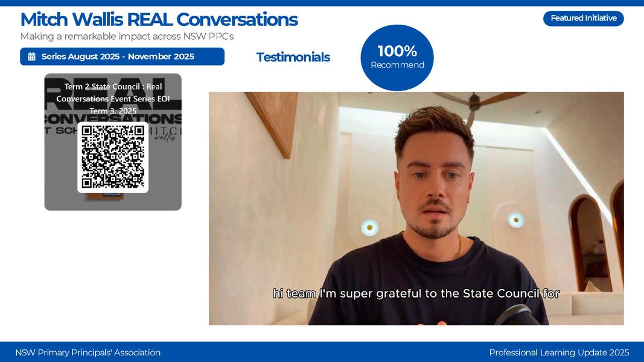Click the video caption subtitle text
This screenshot has height=362, width=644.
[x=416, y=293]
